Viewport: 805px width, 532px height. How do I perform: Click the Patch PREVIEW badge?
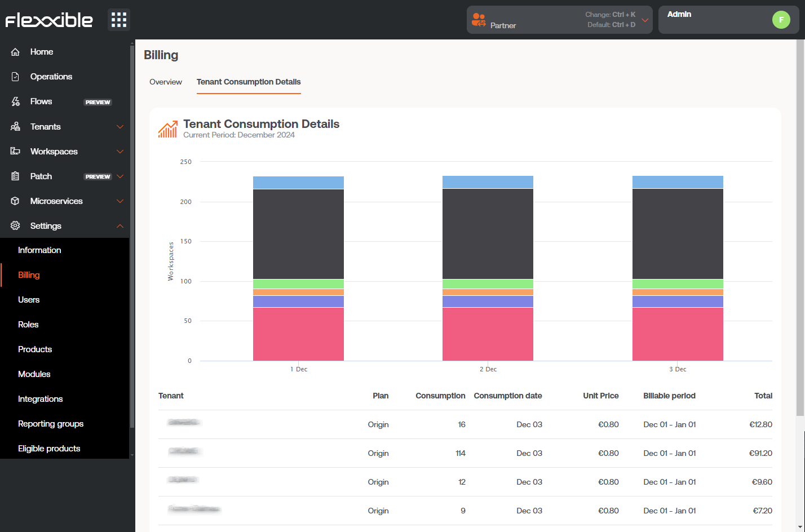[98, 176]
